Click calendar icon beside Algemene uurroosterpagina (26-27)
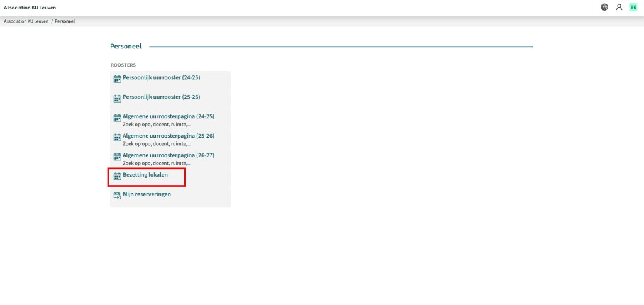The image size is (644, 305). click(117, 157)
